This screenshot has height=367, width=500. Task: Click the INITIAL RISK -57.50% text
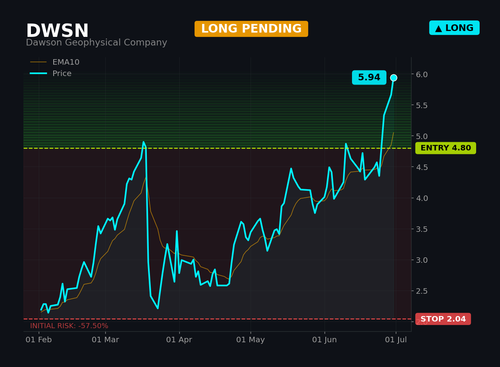(x=69, y=326)
